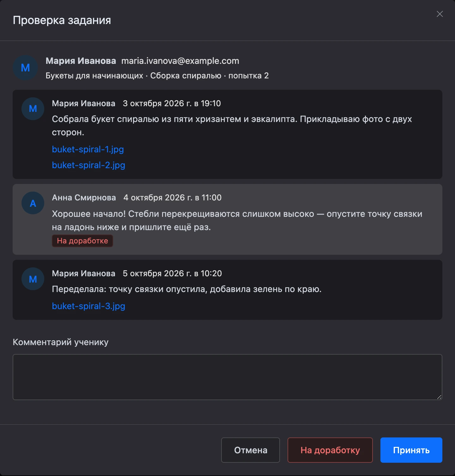The height and width of the screenshot is (476, 455).
Task: Click the timestamp 5 октября 2026 г. в 10:20
Action: pos(172,273)
